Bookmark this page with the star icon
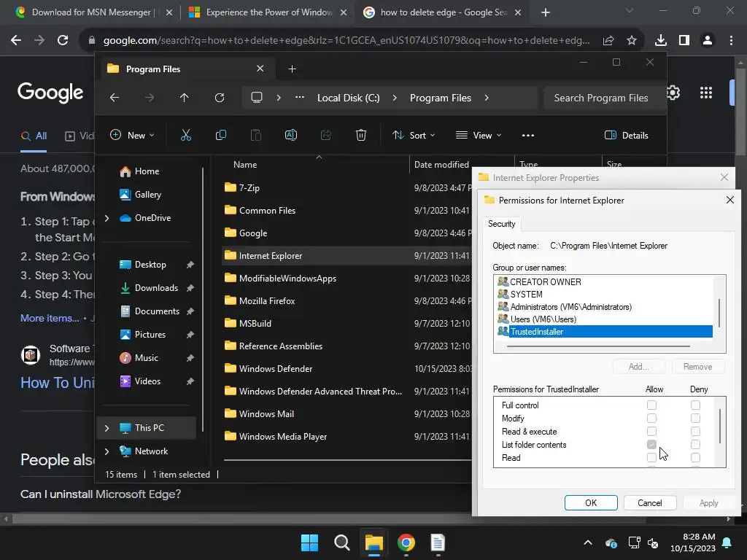747x560 pixels. point(632,41)
